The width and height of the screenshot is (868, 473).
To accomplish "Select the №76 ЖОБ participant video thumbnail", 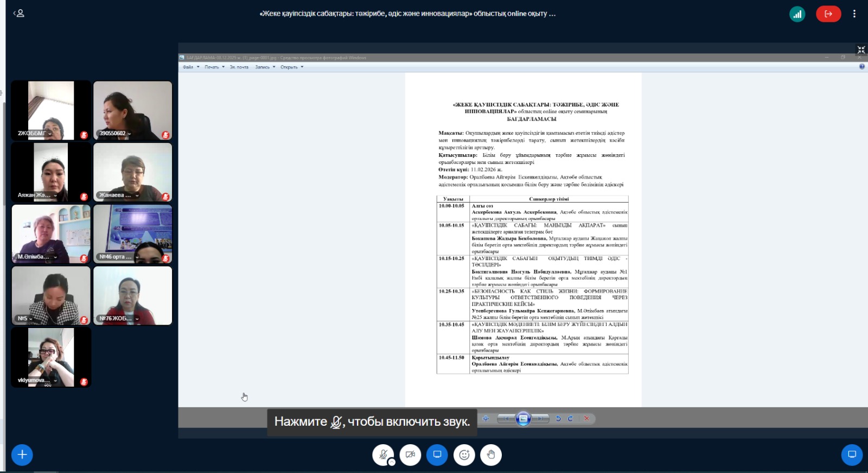I will point(132,295).
